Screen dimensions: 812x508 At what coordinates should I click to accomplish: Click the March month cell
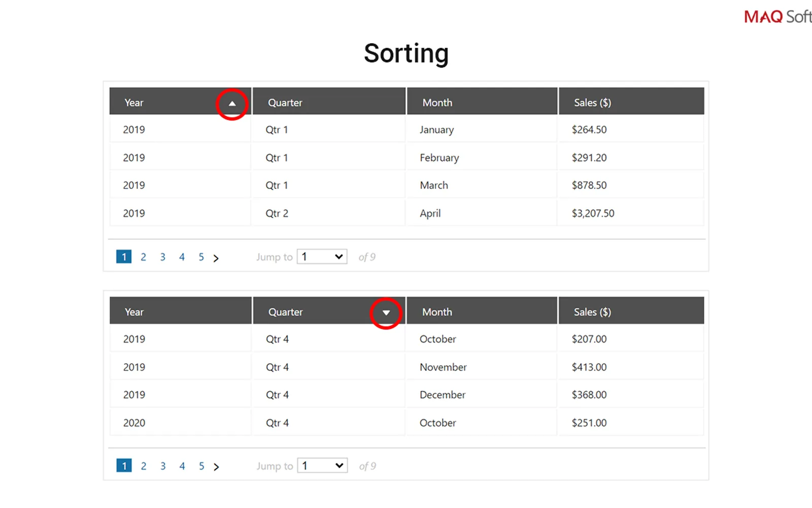click(481, 185)
